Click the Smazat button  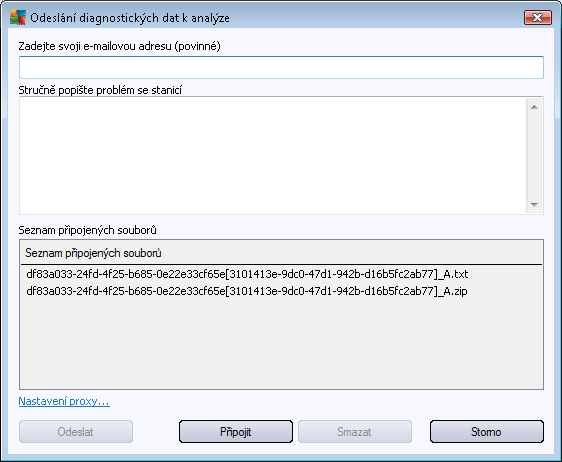[355, 432]
